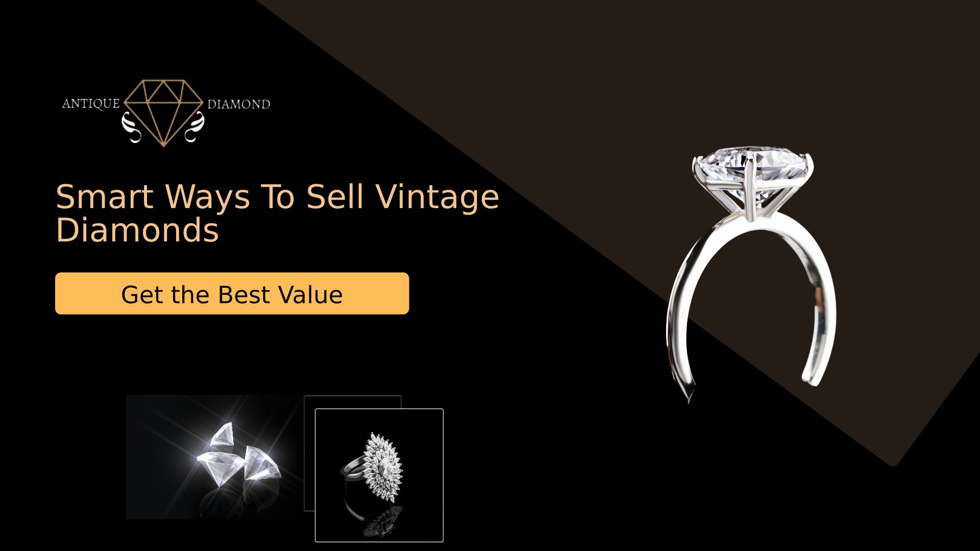This screenshot has width=980, height=551.
Task: Click the word Diamonds in the headline
Action: 137,230
